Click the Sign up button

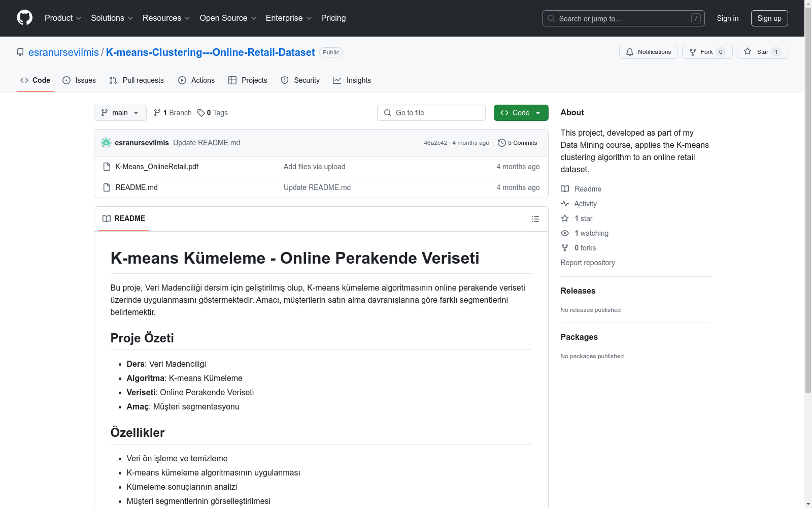[769, 18]
